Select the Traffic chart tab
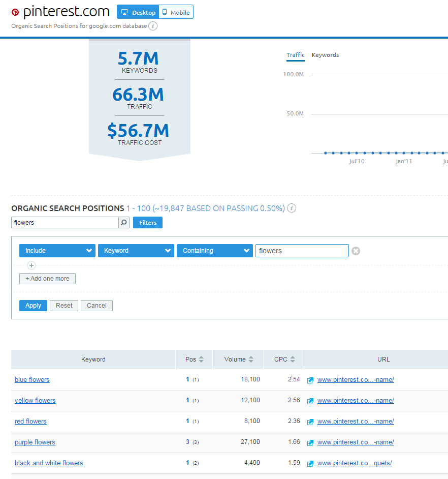448x479 pixels. click(295, 55)
